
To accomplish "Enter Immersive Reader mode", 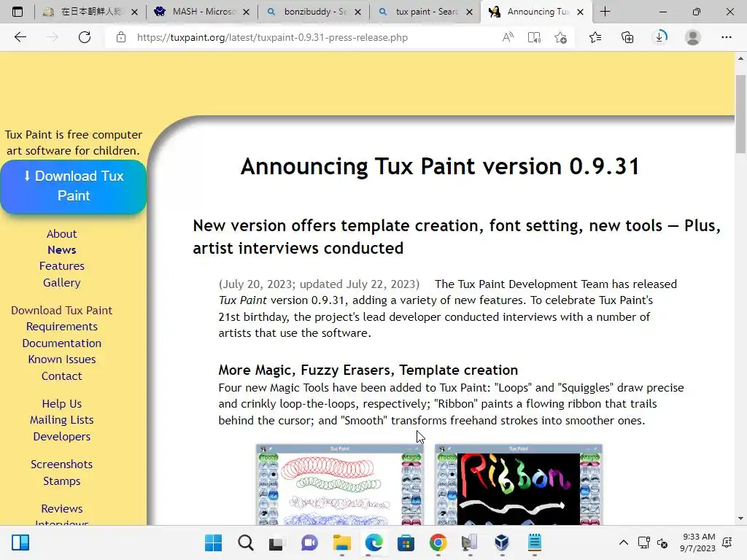I will [x=534, y=37].
